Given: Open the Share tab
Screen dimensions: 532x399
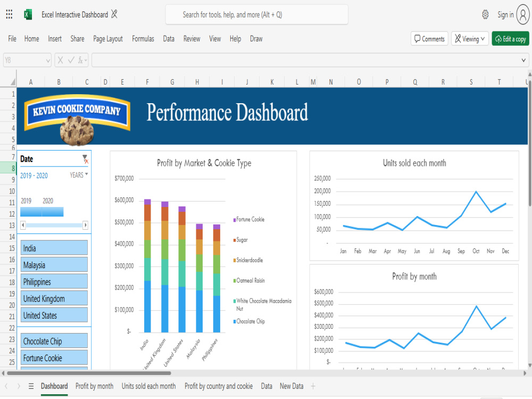Looking at the screenshot, I should pos(77,39).
